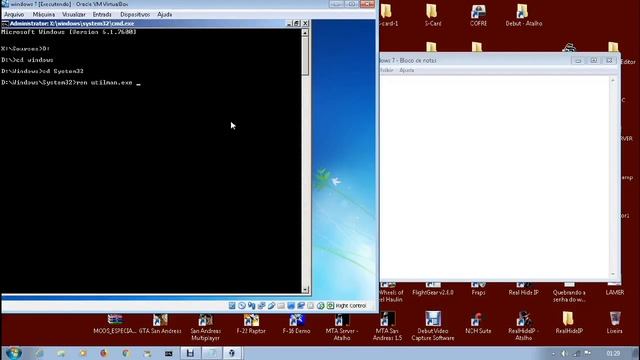Viewport: 640px width, 360px height.
Task: Click the cmd.exe title bar system icon
Action: 5,24
